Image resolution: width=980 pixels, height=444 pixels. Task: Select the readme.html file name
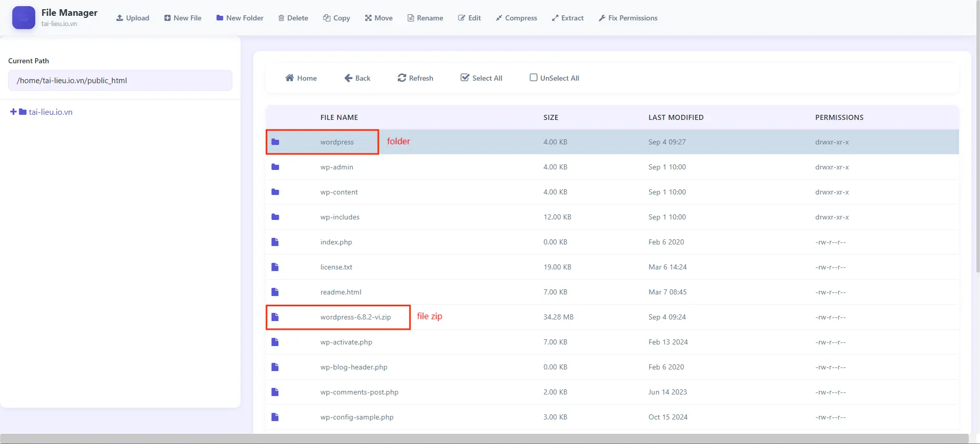tap(341, 292)
